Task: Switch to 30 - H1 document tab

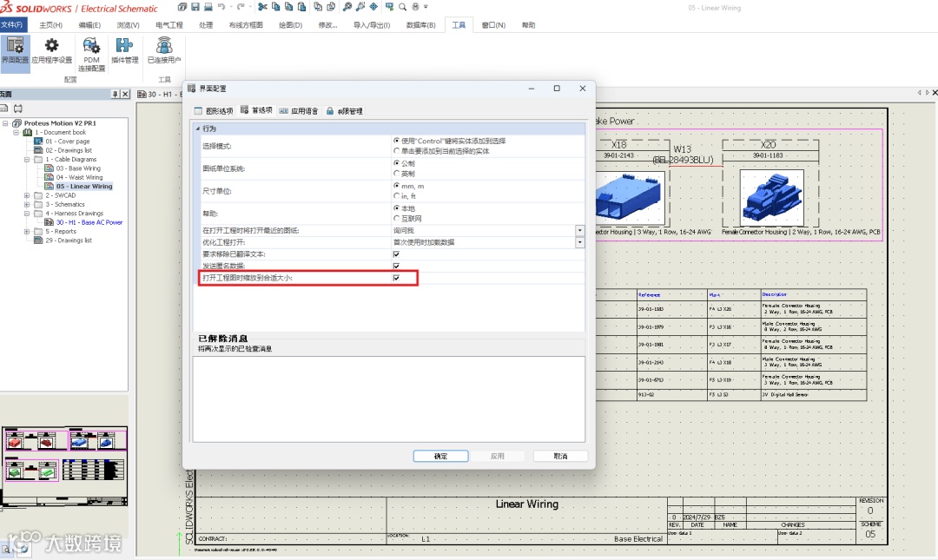Action: (159, 94)
